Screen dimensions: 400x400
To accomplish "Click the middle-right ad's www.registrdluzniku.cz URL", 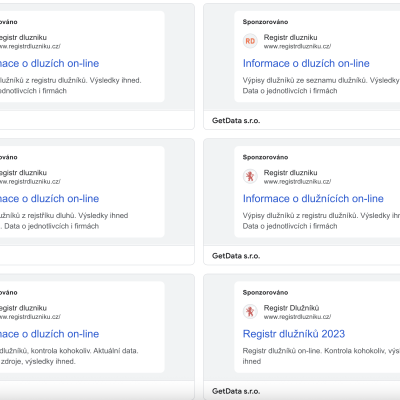I will (297, 182).
